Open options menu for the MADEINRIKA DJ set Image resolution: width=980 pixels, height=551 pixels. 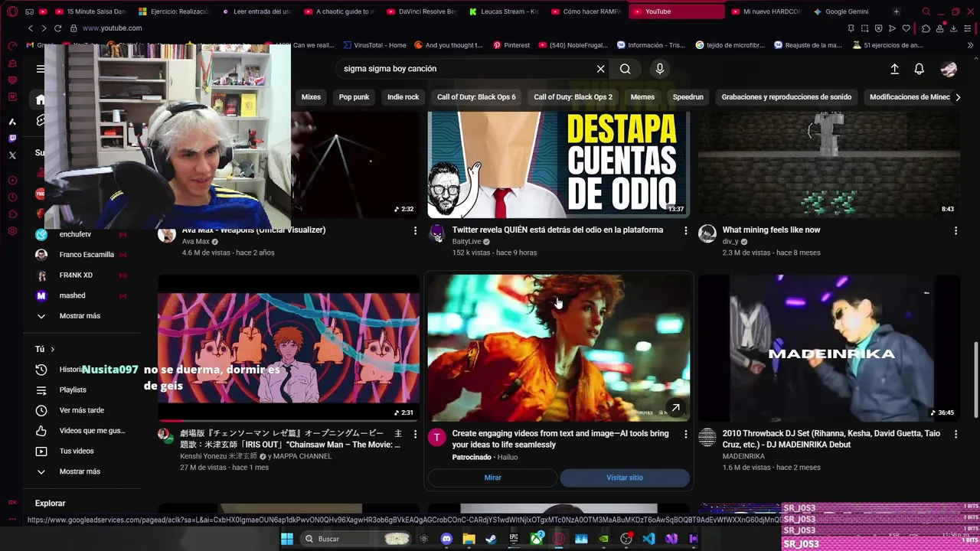coord(955,434)
